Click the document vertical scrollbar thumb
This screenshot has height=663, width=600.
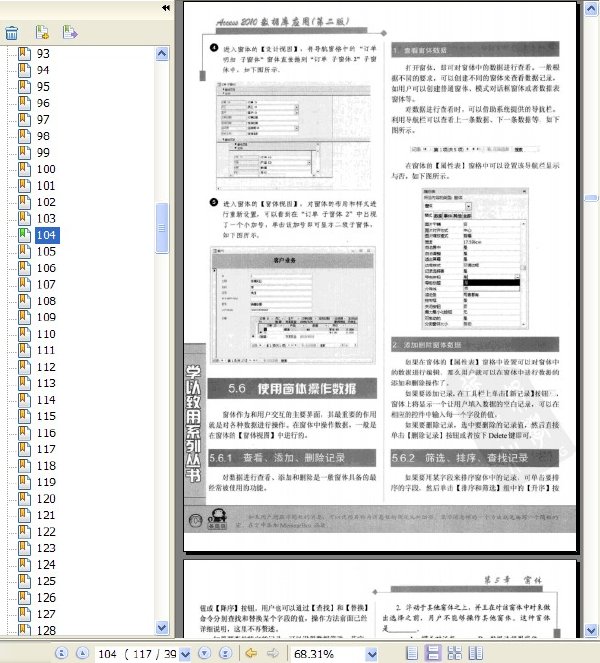(591, 197)
